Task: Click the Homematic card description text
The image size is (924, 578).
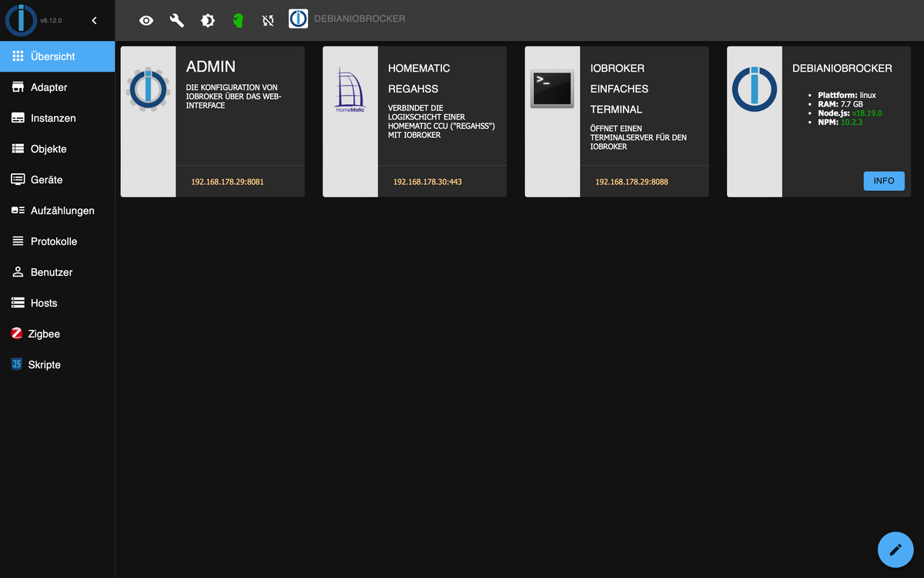Action: [441, 121]
